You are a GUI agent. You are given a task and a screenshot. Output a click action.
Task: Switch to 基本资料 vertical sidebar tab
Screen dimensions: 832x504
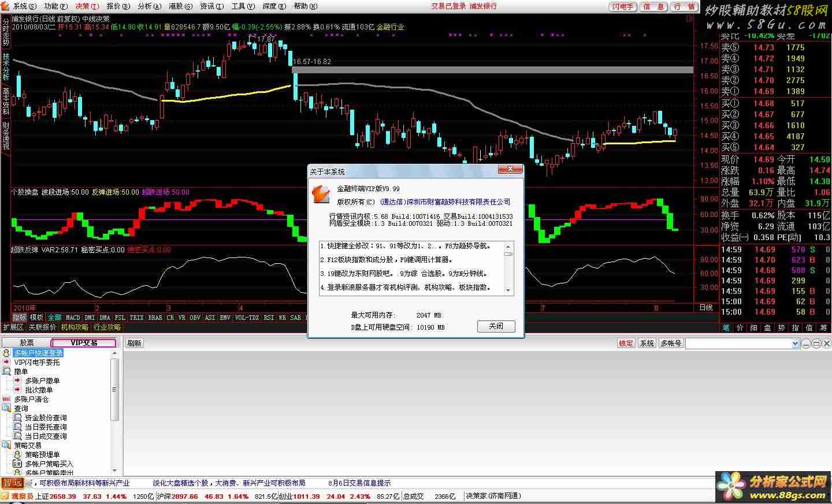pyautogui.click(x=5, y=101)
